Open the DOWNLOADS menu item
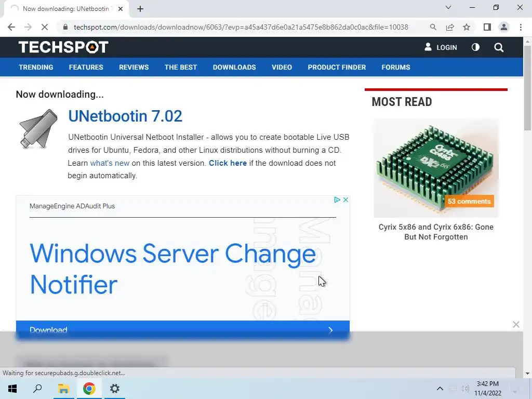This screenshot has height=399, width=532. (x=234, y=67)
